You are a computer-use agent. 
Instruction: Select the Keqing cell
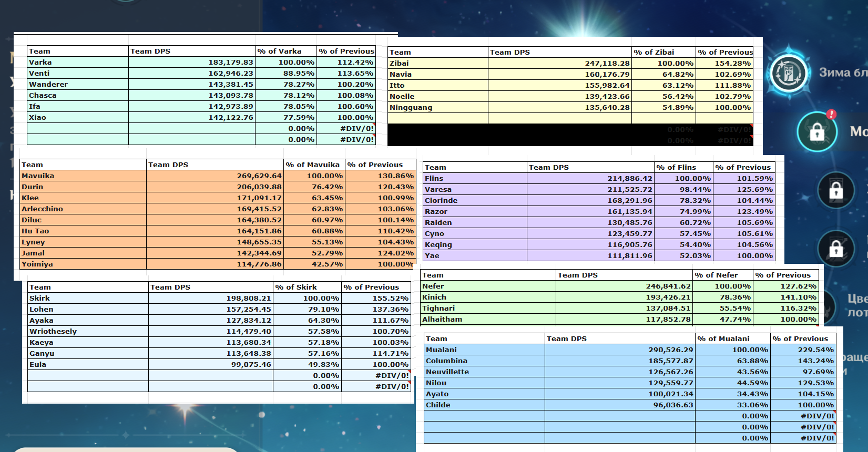(475, 244)
